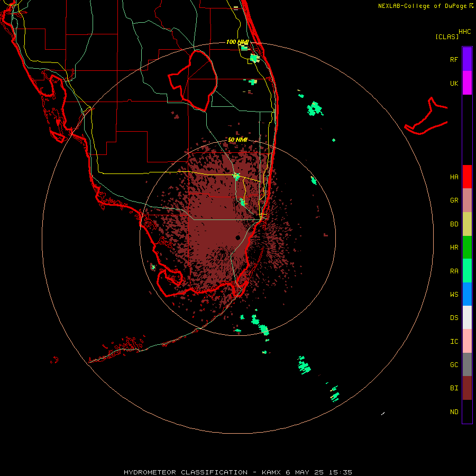This screenshot has width=476, height=476.
Task: Click the IC legend label
Action: pyautogui.click(x=454, y=342)
